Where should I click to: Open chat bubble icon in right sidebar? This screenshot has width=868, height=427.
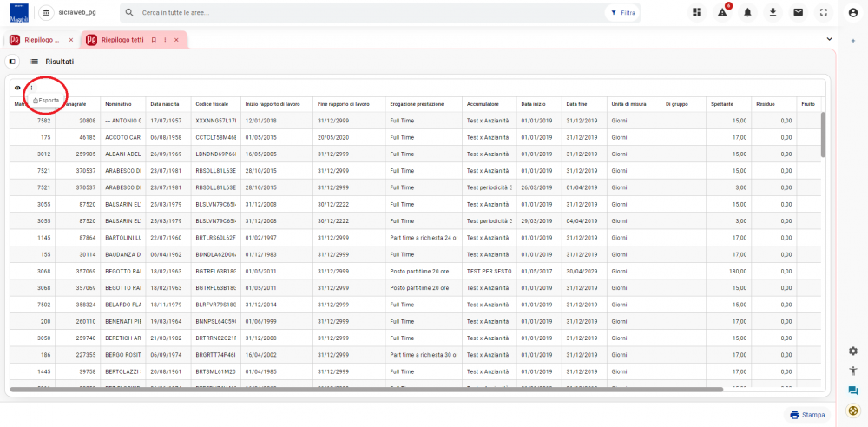pos(853,391)
